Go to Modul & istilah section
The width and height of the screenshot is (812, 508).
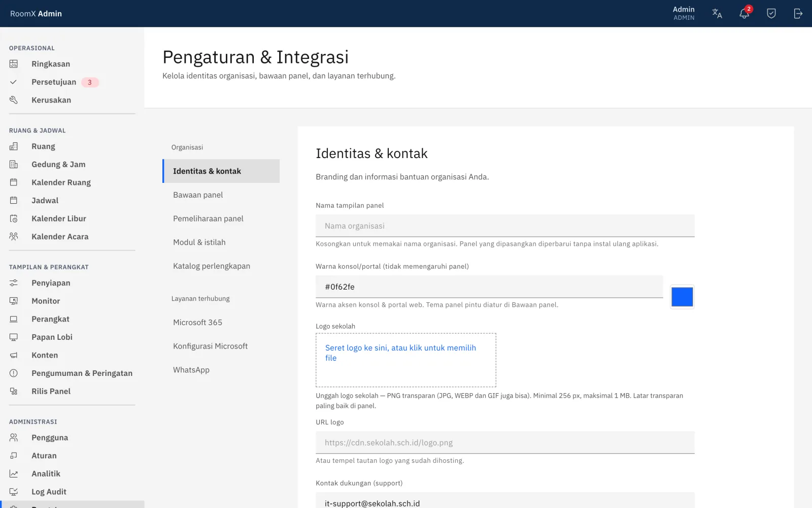(x=221, y=242)
